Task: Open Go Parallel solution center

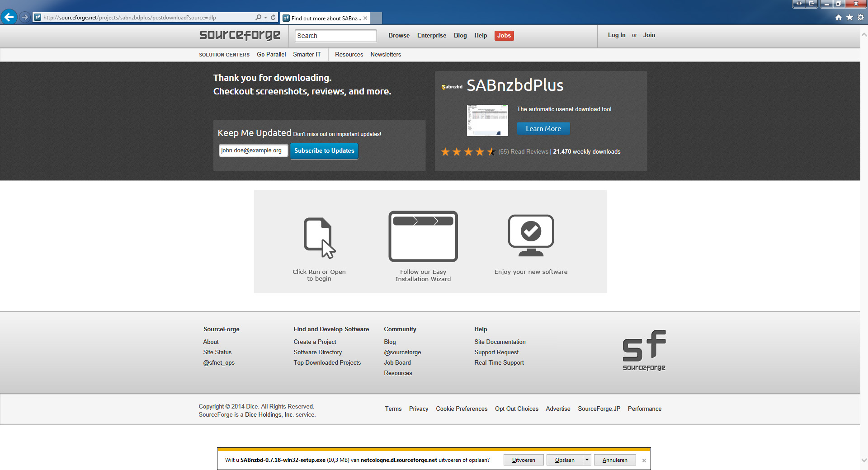Action: click(271, 54)
